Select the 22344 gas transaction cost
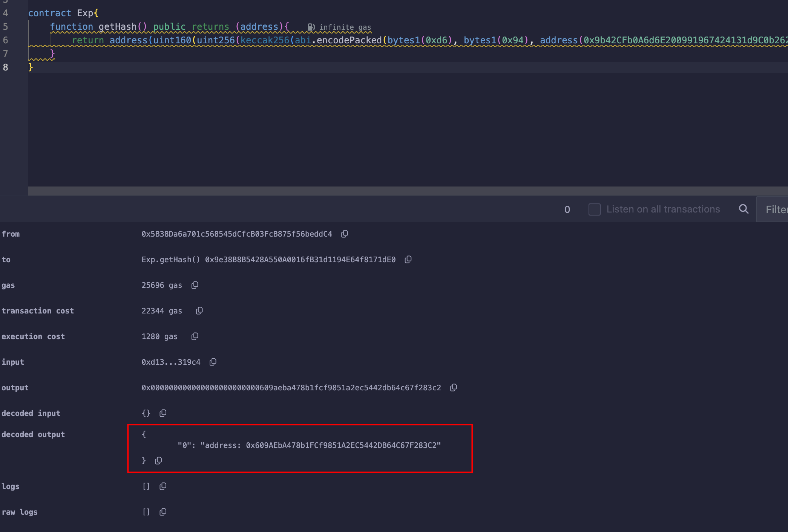Screen dimensions: 788x532 pyautogui.click(x=162, y=311)
